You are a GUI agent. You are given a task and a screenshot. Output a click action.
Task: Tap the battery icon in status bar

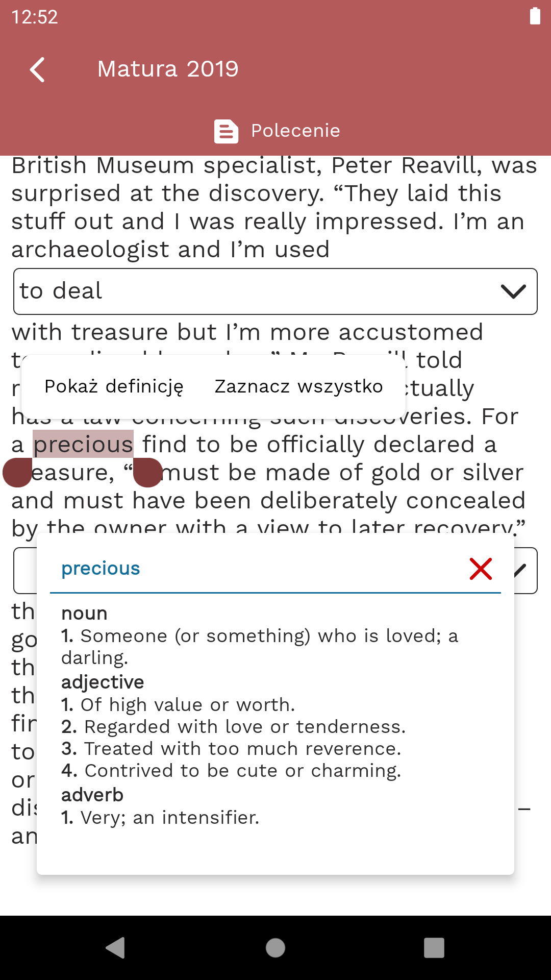point(535,16)
